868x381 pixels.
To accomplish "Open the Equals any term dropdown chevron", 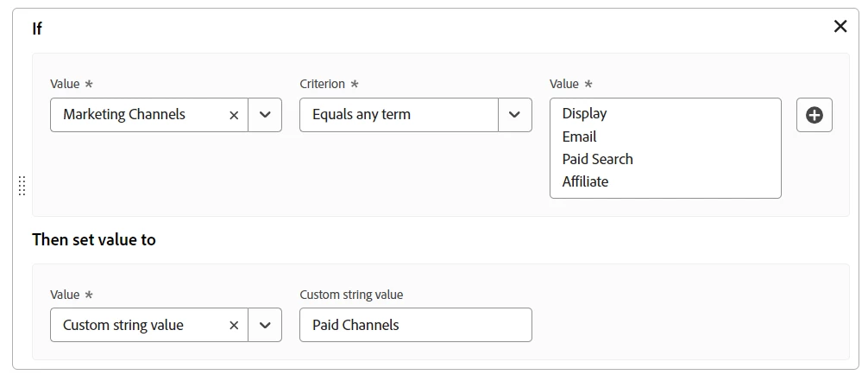I will (514, 115).
